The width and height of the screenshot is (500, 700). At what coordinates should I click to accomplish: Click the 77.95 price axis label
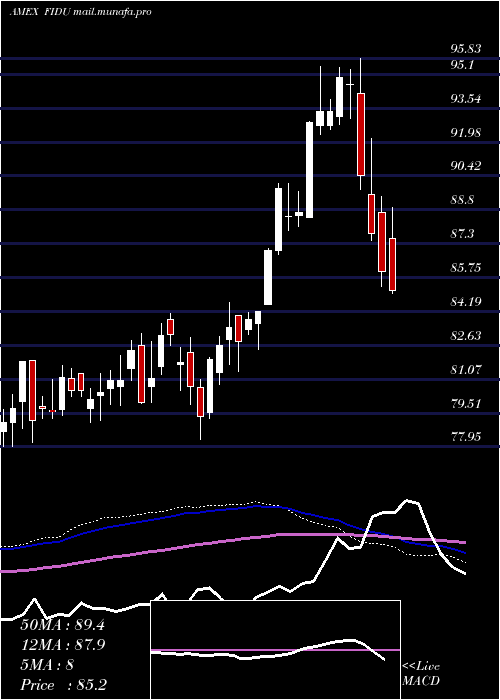tap(465, 437)
